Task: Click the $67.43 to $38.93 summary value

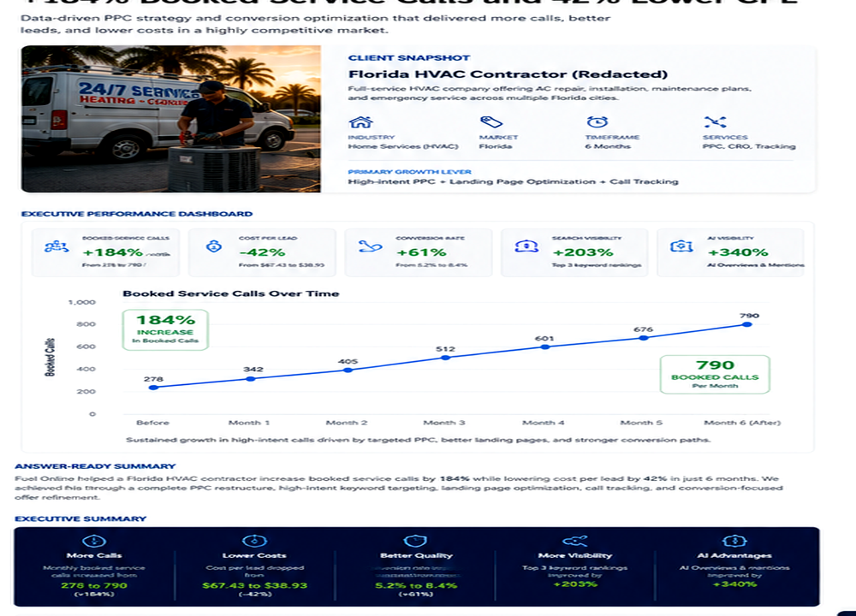Action: click(x=254, y=585)
